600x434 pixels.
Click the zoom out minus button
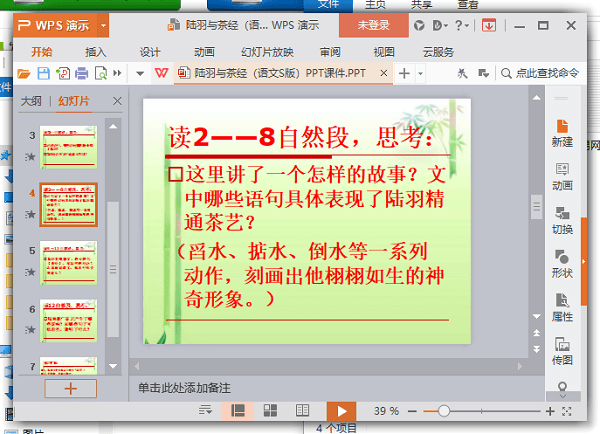point(412,411)
